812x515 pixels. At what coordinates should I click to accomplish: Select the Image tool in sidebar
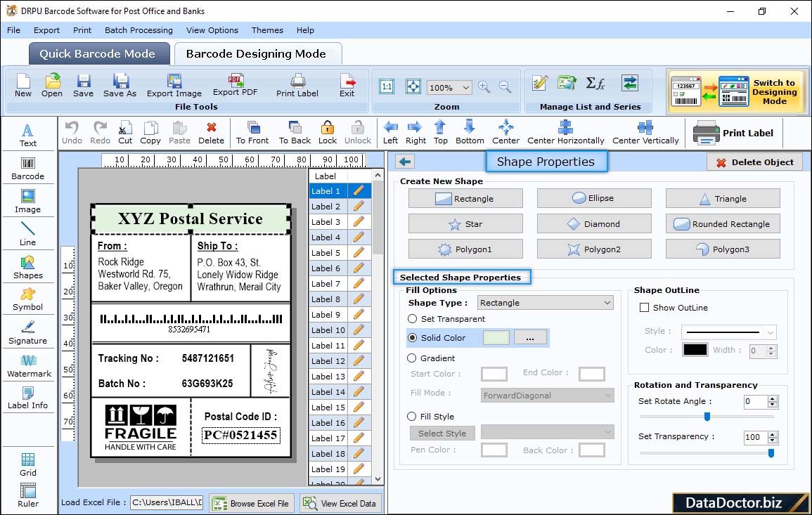pos(28,202)
